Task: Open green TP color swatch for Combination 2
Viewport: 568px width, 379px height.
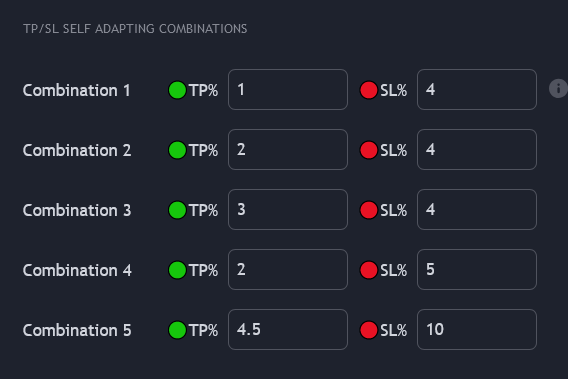Action: (x=178, y=150)
